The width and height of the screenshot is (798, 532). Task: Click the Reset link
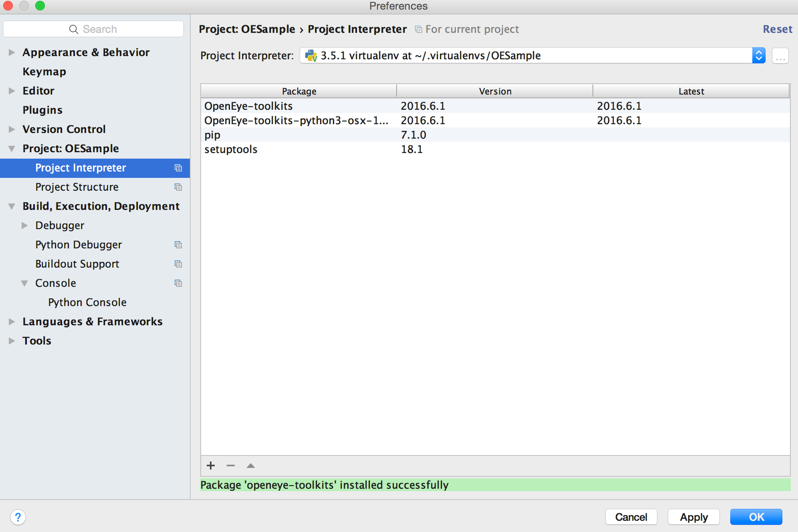(x=777, y=29)
